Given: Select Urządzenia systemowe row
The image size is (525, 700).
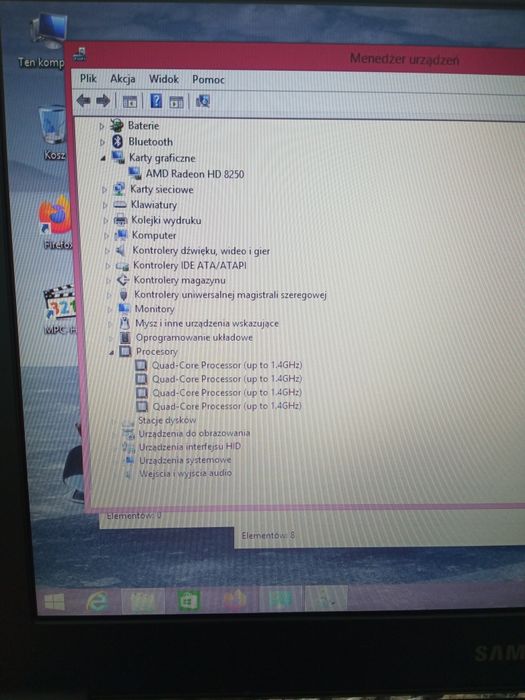Looking at the screenshot, I should tap(185, 460).
